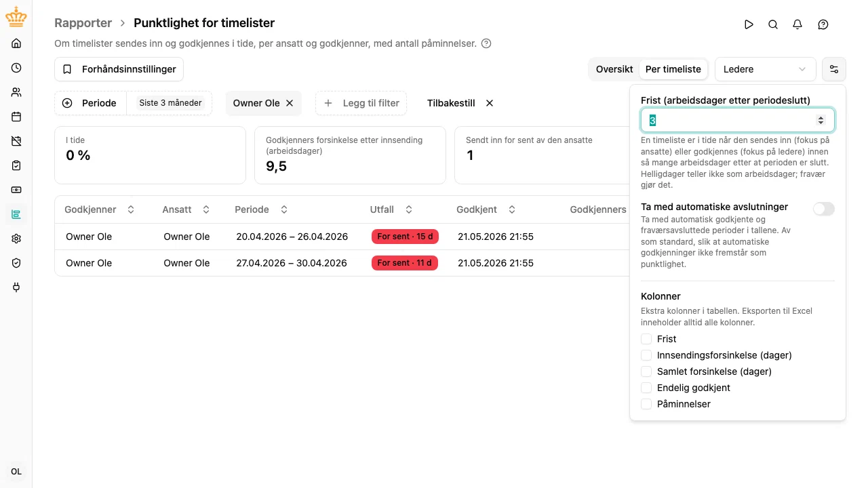Sort by the Periode column

click(x=261, y=209)
